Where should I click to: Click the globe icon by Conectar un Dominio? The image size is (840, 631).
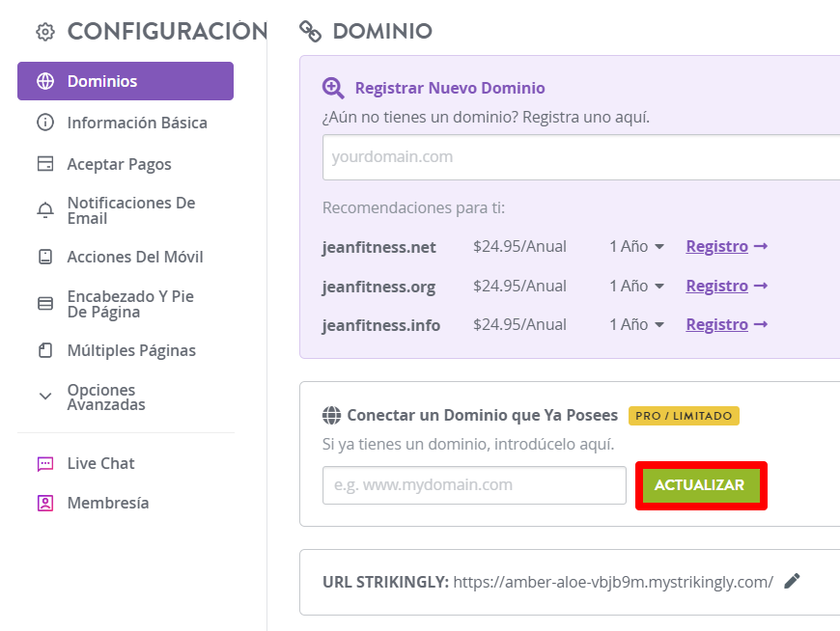(331, 415)
